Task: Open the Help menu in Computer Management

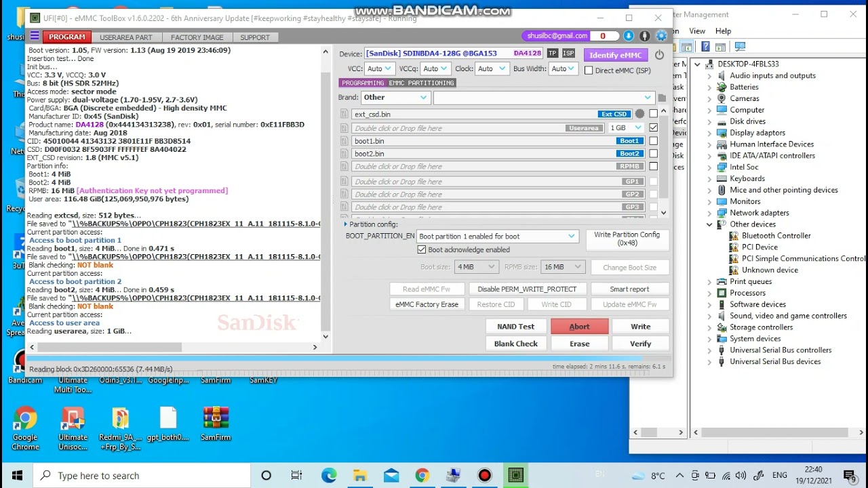Action: 723,30
